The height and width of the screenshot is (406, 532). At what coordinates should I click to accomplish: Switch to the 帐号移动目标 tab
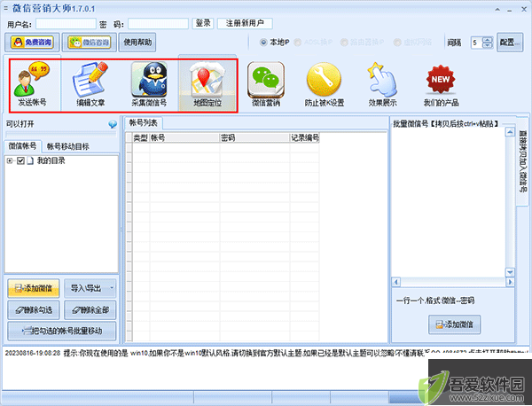68,146
